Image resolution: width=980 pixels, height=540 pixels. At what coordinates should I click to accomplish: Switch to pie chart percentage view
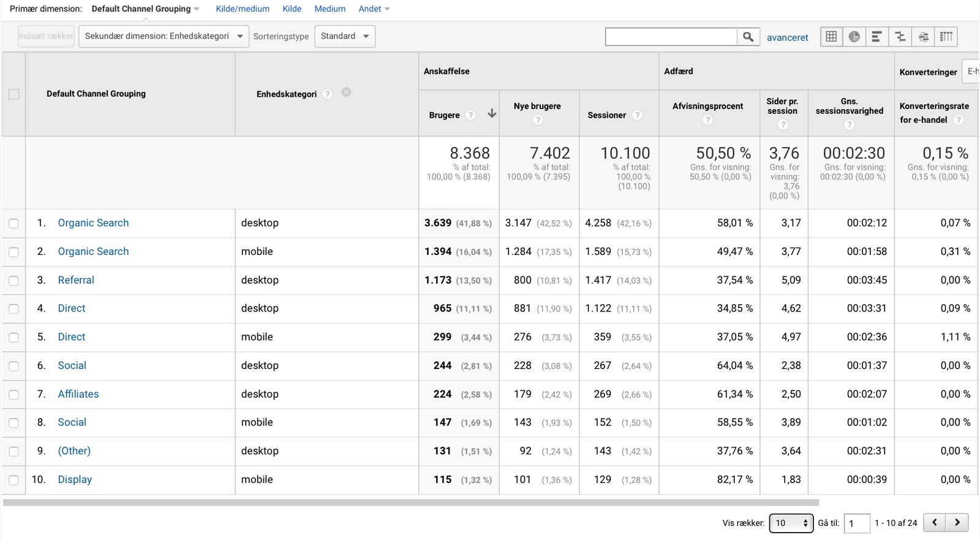(x=854, y=37)
